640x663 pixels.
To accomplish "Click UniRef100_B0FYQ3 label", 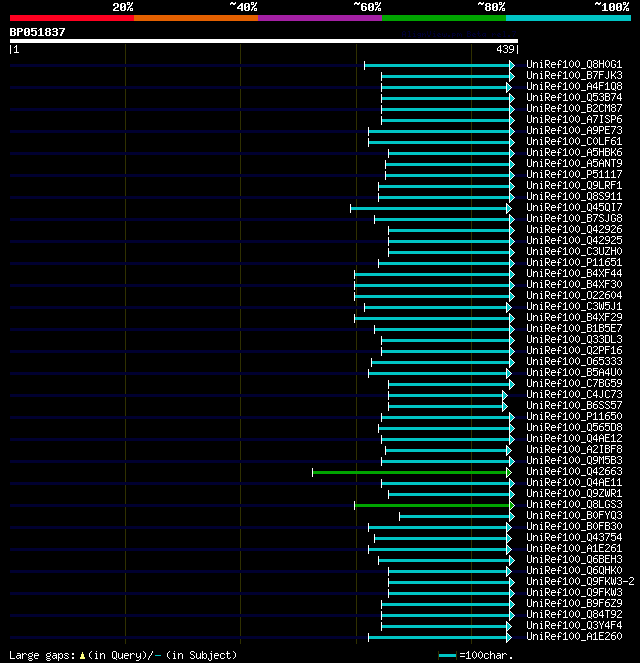I will (x=574, y=515).
